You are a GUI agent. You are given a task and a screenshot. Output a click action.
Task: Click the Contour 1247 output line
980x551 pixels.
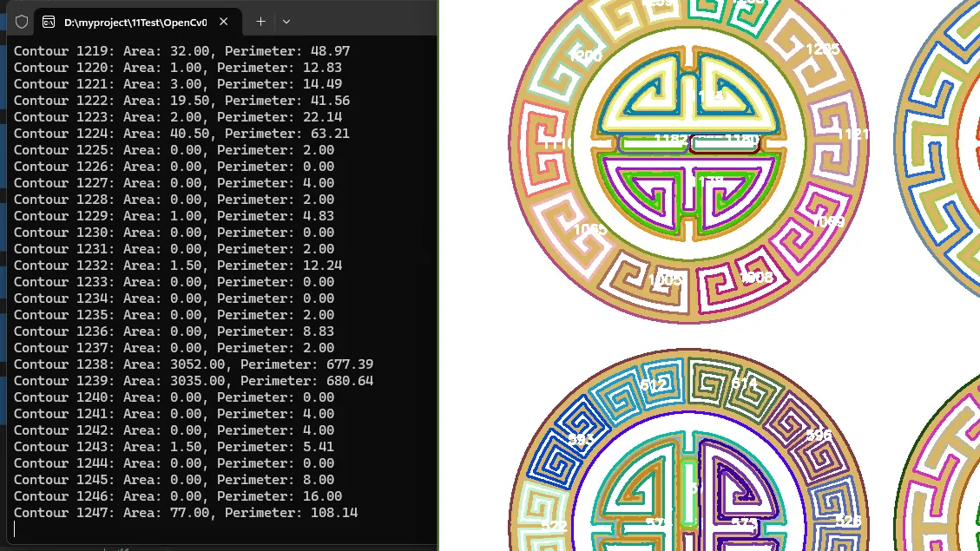pos(185,513)
